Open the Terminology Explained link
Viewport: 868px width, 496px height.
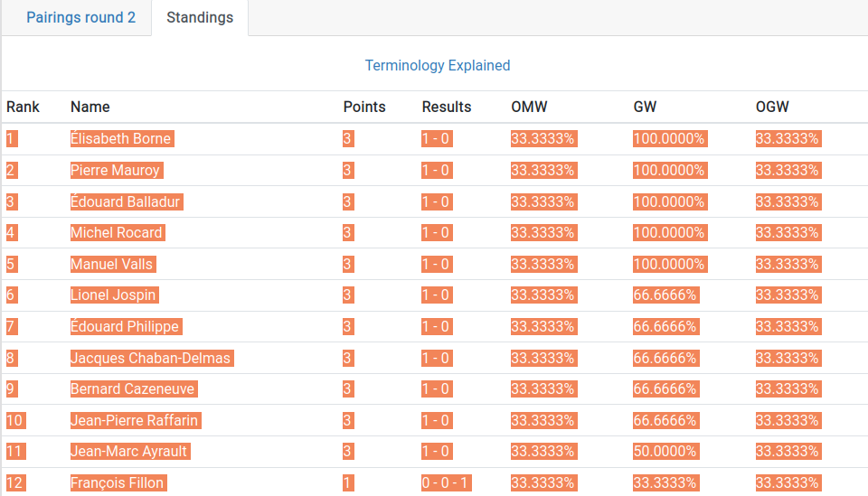(x=438, y=65)
